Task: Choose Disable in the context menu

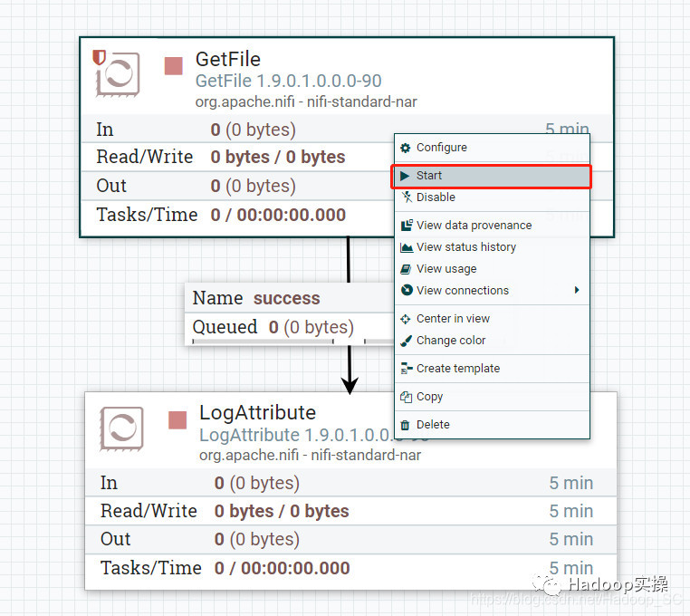Action: [492, 197]
